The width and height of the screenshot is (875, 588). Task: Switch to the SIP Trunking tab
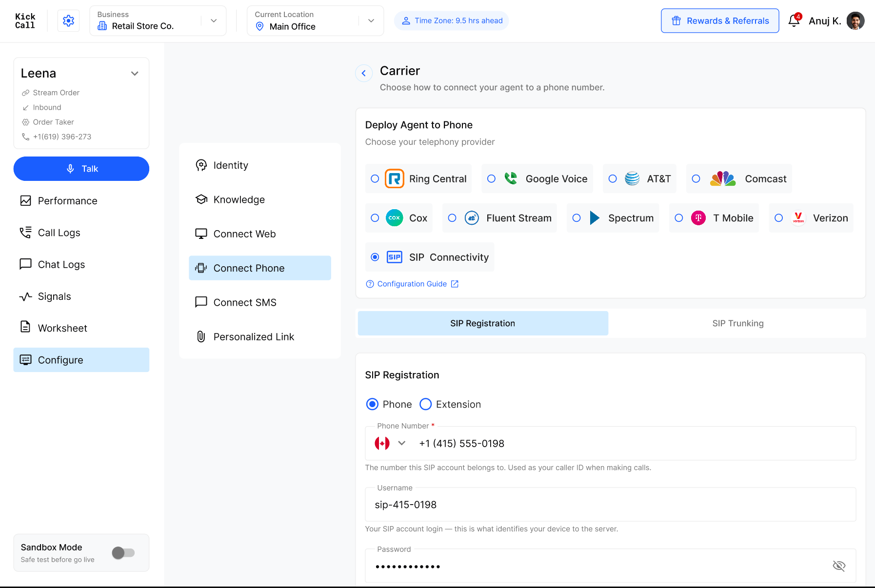(737, 323)
